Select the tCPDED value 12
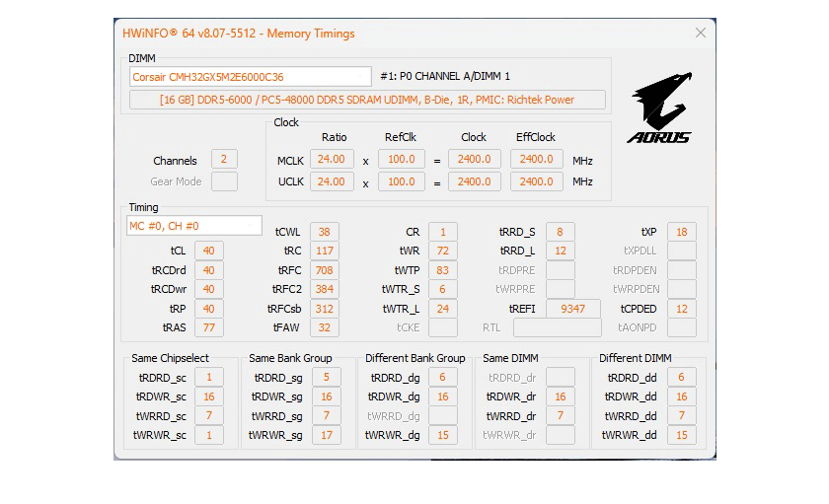The height and width of the screenshot is (504, 829). 681,309
